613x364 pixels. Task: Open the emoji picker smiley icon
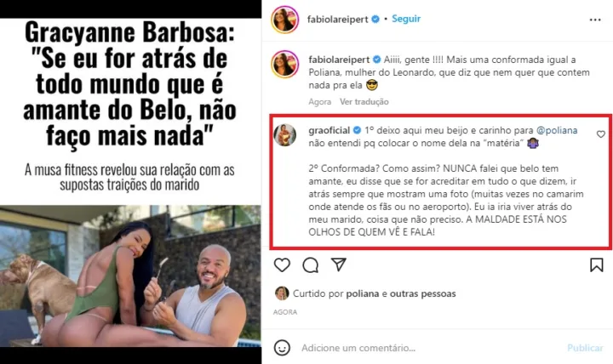282,348
